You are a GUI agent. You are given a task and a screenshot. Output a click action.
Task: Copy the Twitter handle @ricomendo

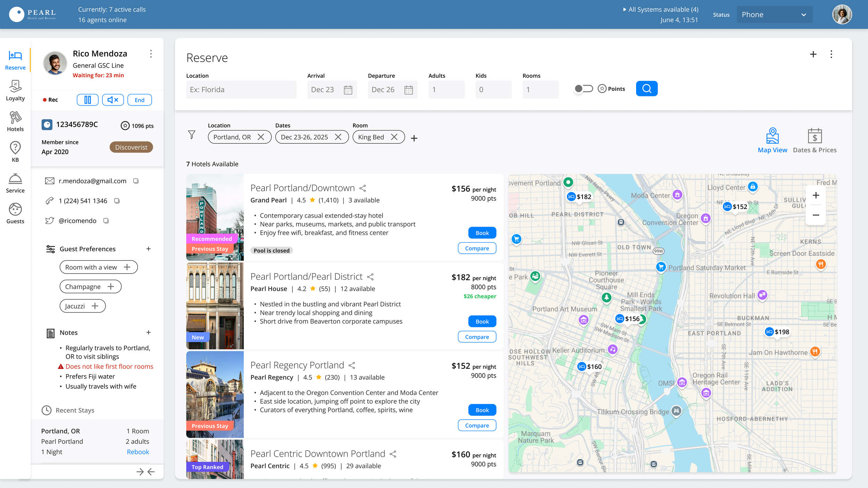click(106, 220)
